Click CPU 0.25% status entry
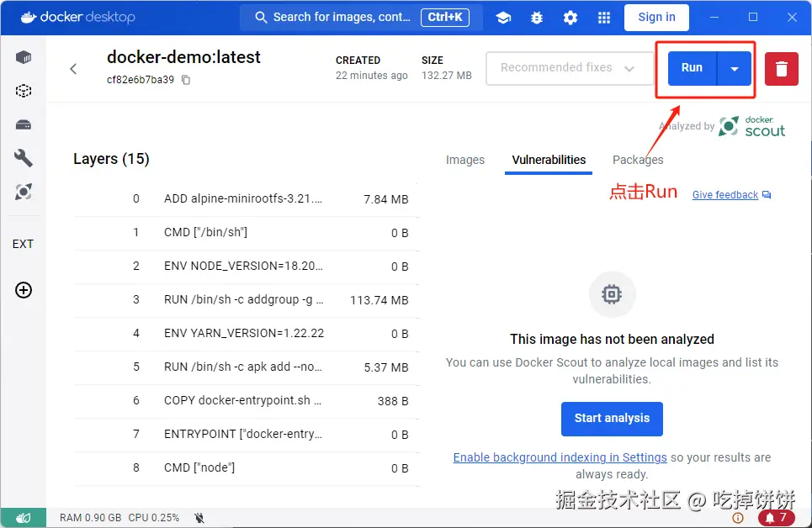 tap(154, 518)
